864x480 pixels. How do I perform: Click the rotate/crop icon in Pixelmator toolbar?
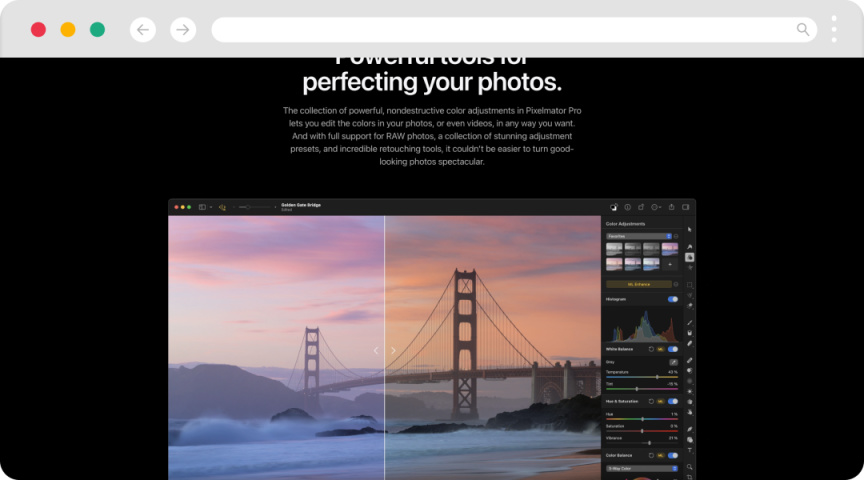click(x=641, y=207)
